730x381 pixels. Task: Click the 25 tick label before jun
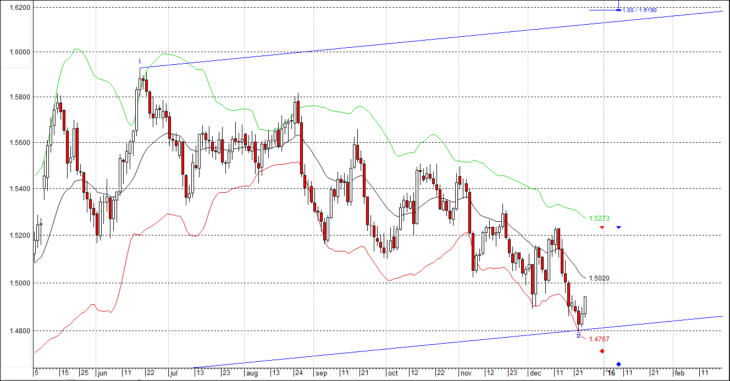pyautogui.click(x=84, y=373)
